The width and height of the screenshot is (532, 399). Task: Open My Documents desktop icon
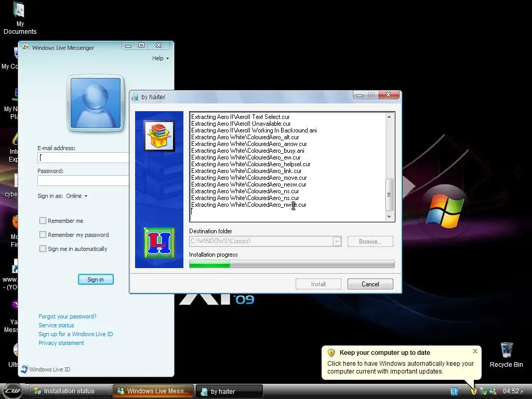pyautogui.click(x=19, y=19)
